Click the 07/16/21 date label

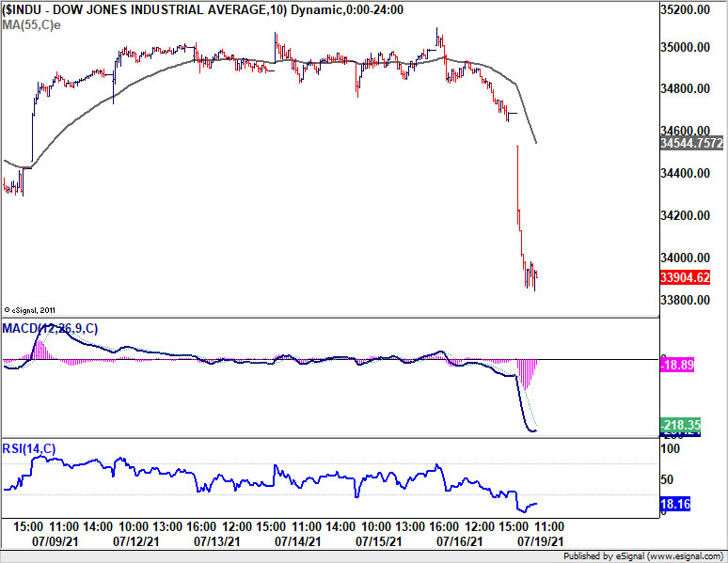(460, 541)
